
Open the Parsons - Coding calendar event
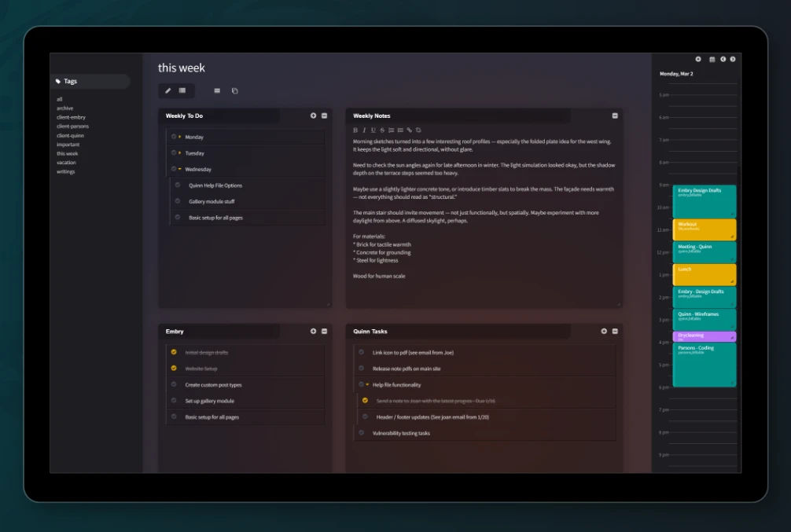(704, 364)
